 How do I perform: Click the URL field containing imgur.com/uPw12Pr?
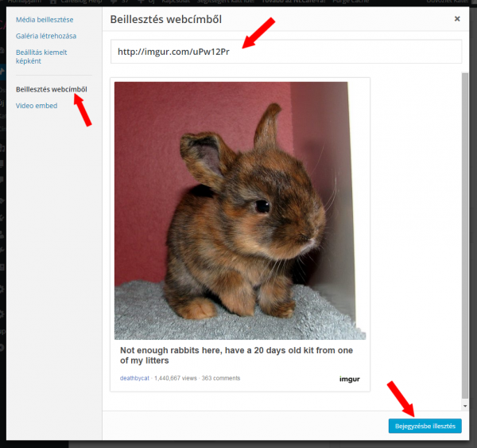pyautogui.click(x=286, y=52)
